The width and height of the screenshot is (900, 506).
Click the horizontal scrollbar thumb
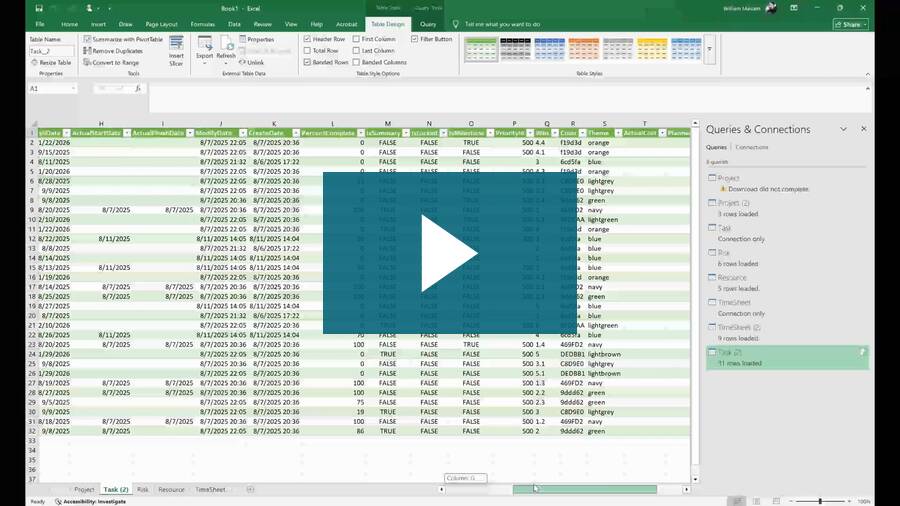pos(584,489)
